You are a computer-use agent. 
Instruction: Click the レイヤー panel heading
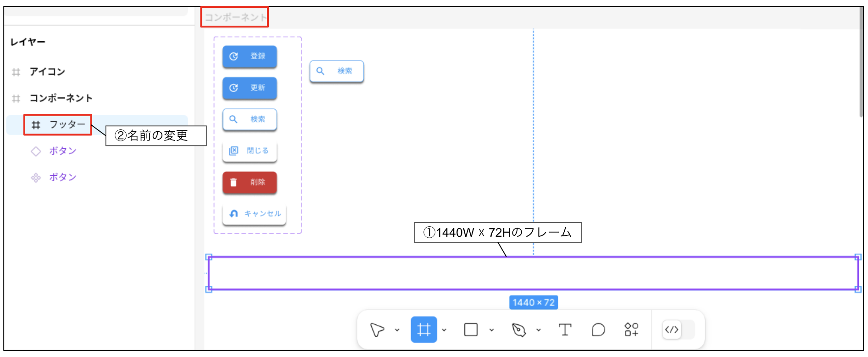tap(28, 42)
